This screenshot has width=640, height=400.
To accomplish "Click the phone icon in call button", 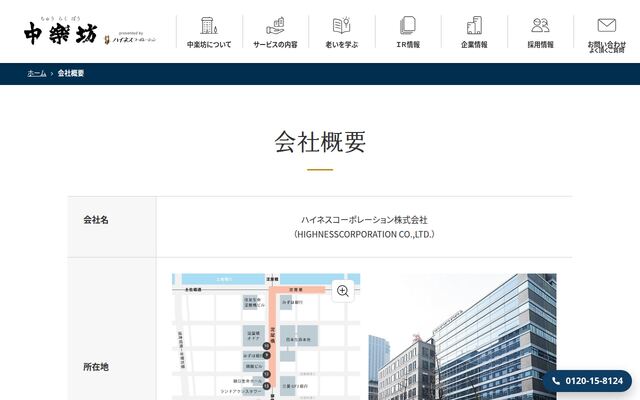I will (x=556, y=381).
